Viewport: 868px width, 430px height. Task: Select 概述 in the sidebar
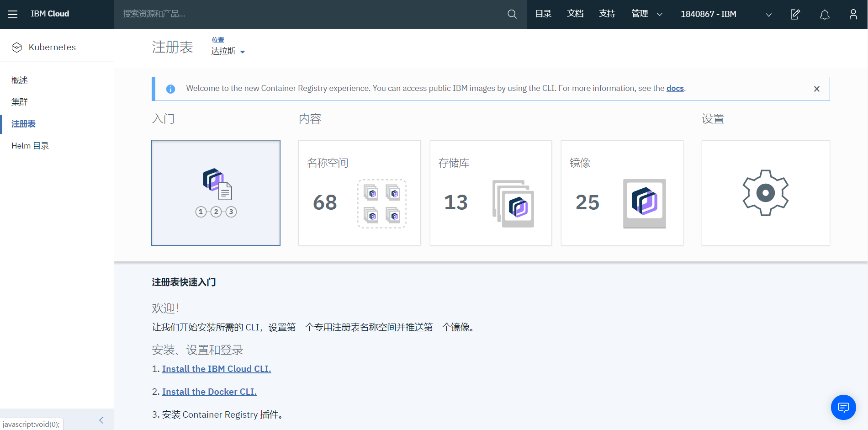click(x=20, y=80)
